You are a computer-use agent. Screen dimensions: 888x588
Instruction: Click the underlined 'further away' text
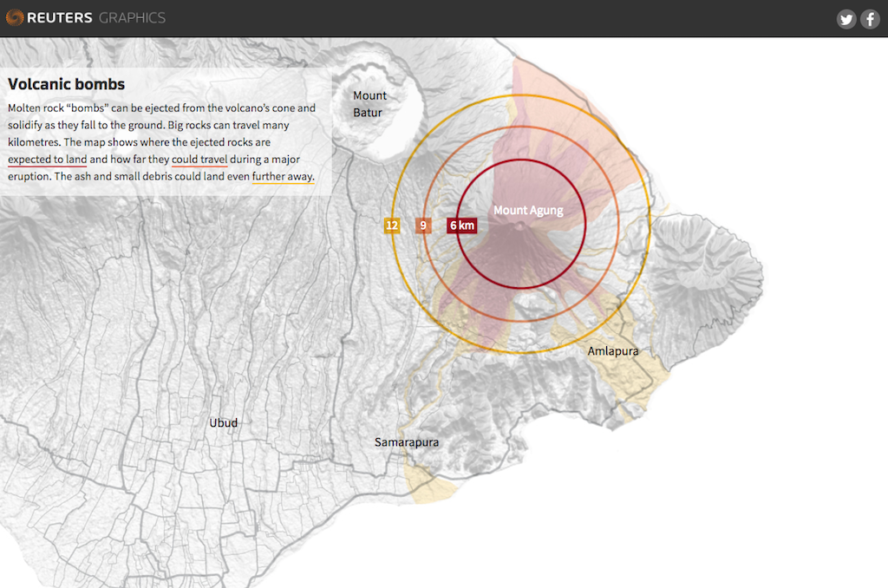pyautogui.click(x=283, y=176)
